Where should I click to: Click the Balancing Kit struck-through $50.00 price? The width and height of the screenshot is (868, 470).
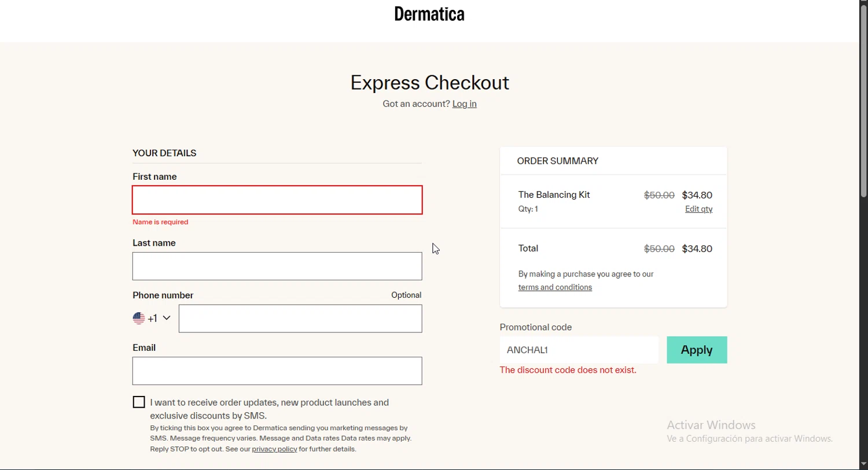pos(659,195)
